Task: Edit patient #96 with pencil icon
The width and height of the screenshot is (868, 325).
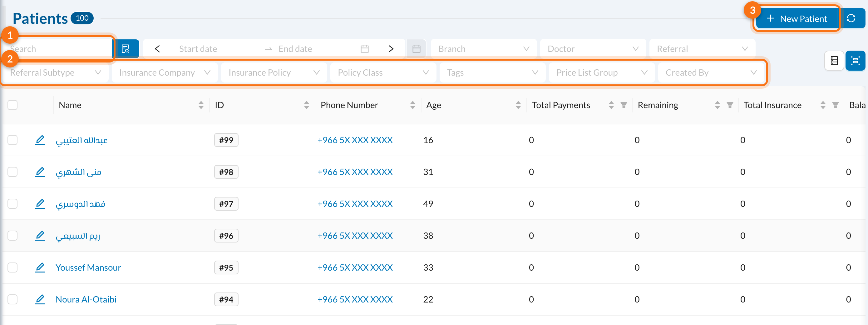Action: 40,236
